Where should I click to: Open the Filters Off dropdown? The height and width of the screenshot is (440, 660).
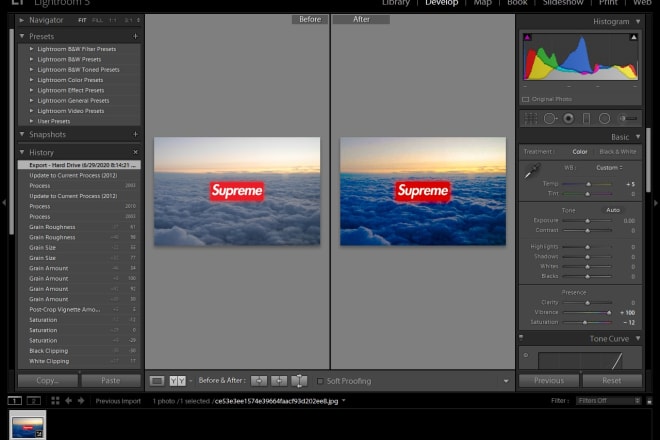[609, 400]
